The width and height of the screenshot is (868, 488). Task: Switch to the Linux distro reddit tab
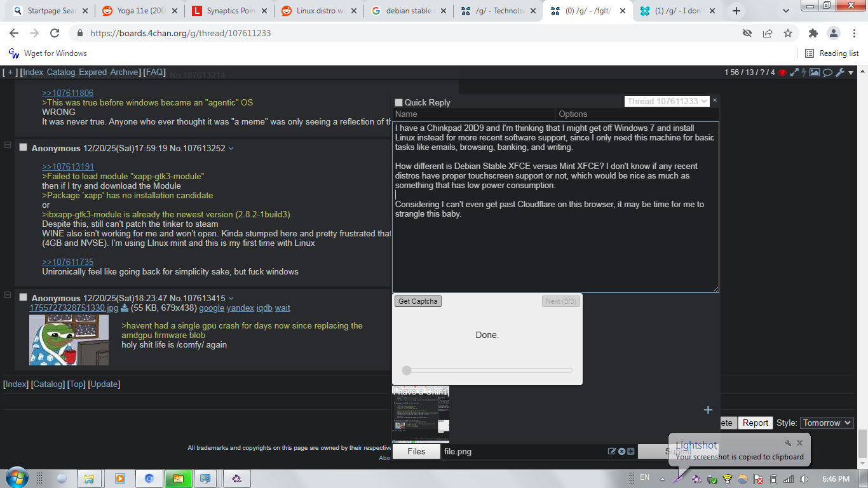point(320,11)
